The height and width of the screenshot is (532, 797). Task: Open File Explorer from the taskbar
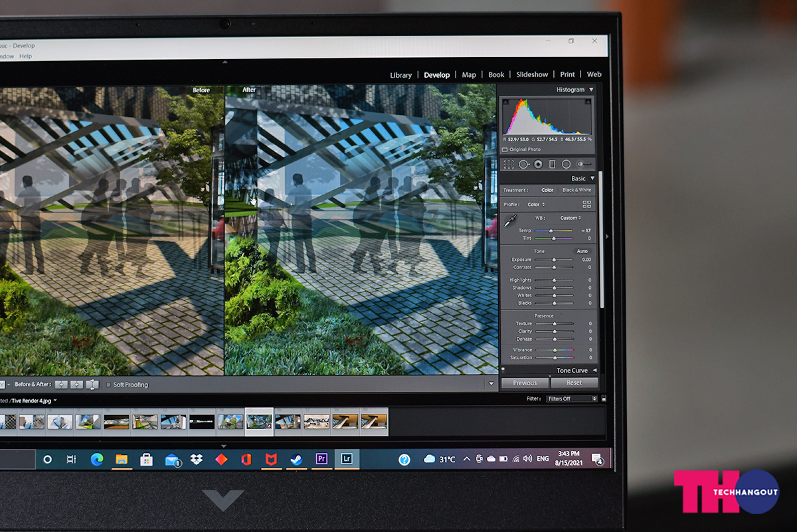(x=122, y=459)
